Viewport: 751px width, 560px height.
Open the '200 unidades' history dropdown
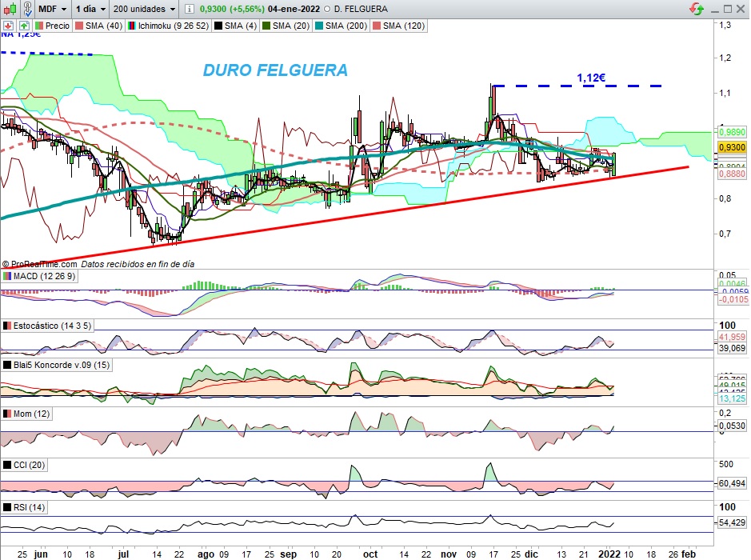coord(144,9)
